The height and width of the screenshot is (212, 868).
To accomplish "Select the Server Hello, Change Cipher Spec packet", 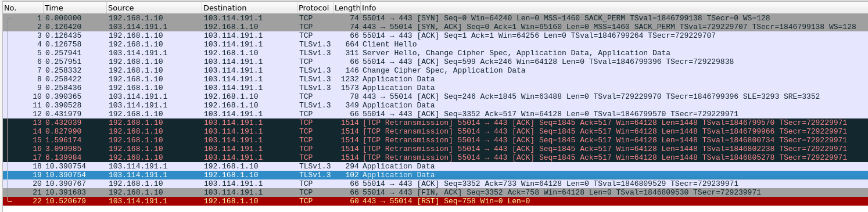I will [434, 53].
